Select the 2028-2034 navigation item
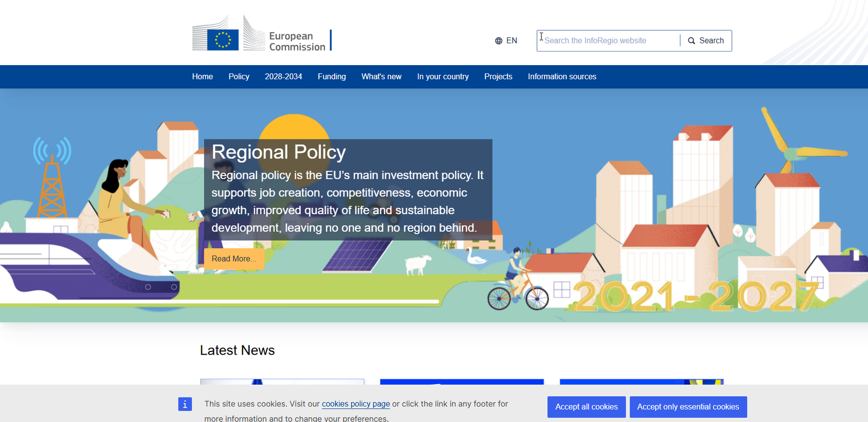868x422 pixels. point(283,76)
